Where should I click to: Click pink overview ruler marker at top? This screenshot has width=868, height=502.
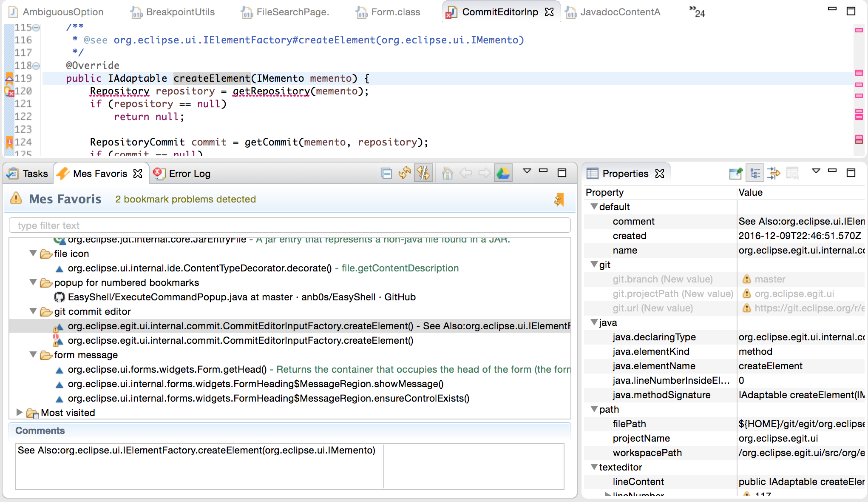point(859,30)
